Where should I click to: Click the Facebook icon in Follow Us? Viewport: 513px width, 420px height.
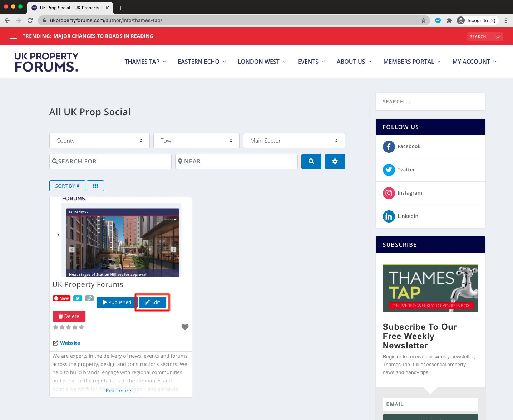click(389, 147)
